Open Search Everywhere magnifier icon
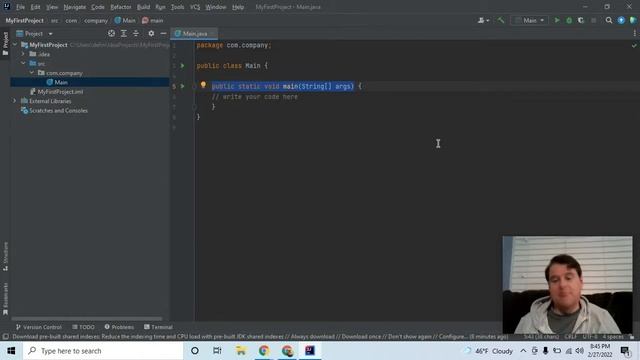Viewport: 640px width, 360px height. [x=609, y=20]
